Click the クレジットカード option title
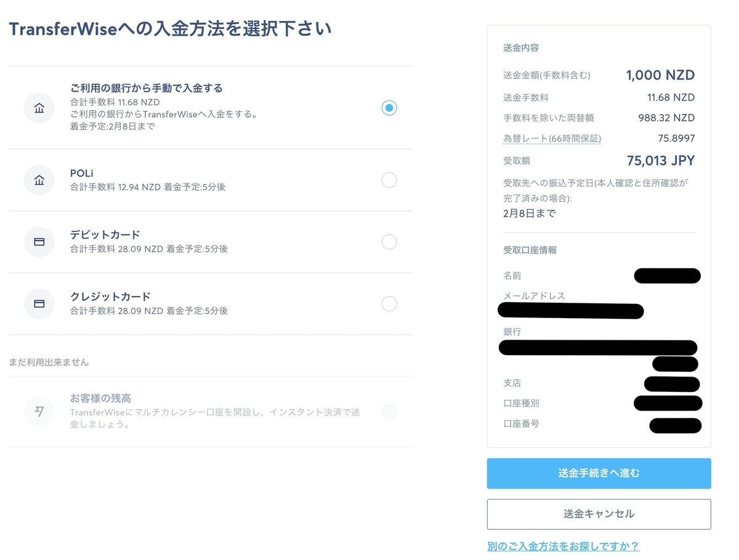The width and height of the screenshot is (739, 560). pyautogui.click(x=110, y=296)
